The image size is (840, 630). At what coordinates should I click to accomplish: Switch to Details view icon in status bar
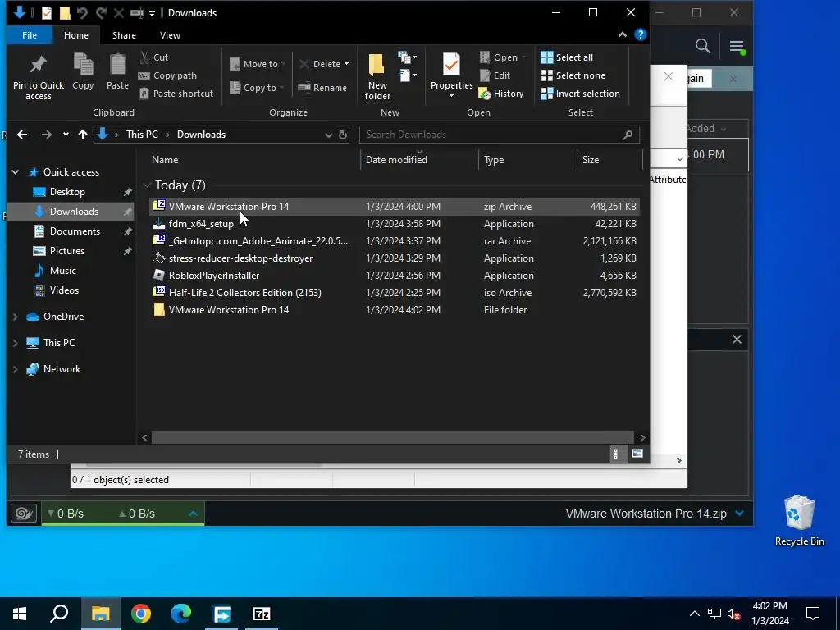(x=615, y=454)
